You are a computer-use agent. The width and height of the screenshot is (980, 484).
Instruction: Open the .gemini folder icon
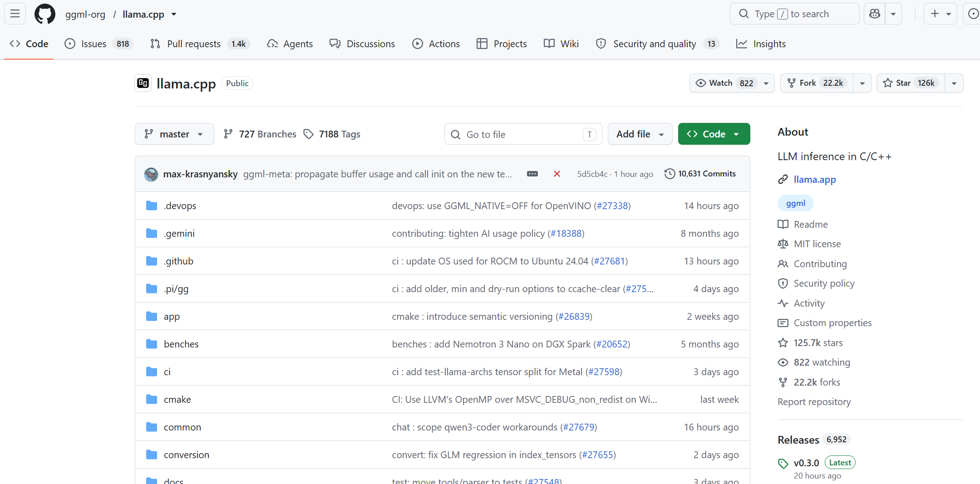point(152,234)
